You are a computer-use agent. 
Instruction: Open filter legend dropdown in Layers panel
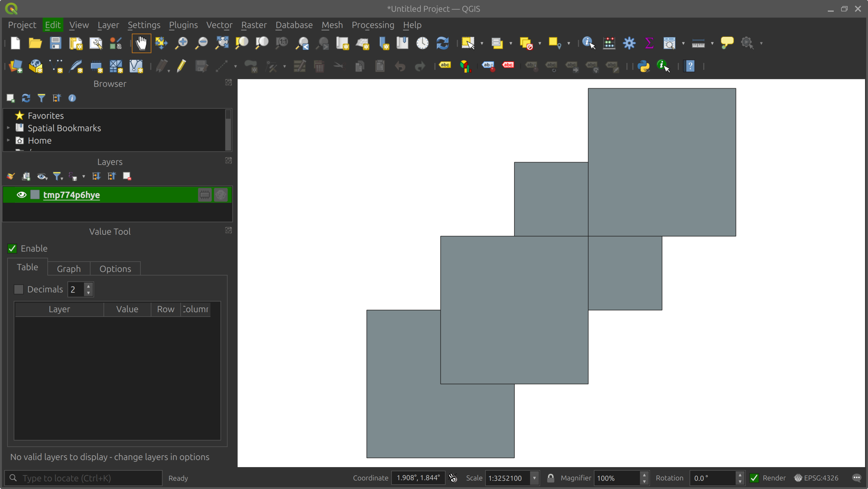click(58, 177)
